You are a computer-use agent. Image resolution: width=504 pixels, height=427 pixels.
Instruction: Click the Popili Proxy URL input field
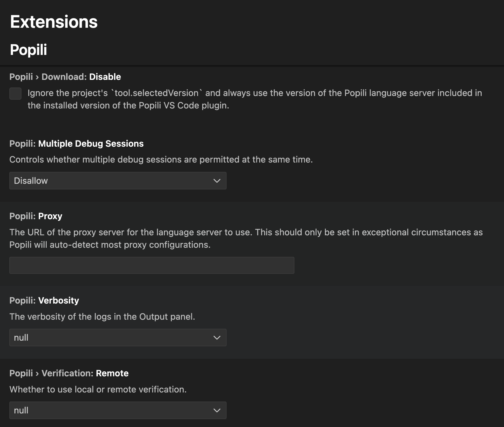pyautogui.click(x=152, y=265)
